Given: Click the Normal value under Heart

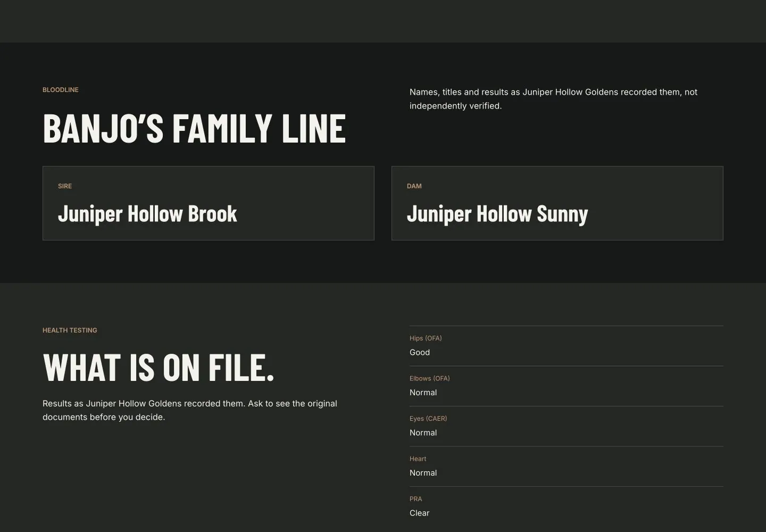Looking at the screenshot, I should 423,473.
